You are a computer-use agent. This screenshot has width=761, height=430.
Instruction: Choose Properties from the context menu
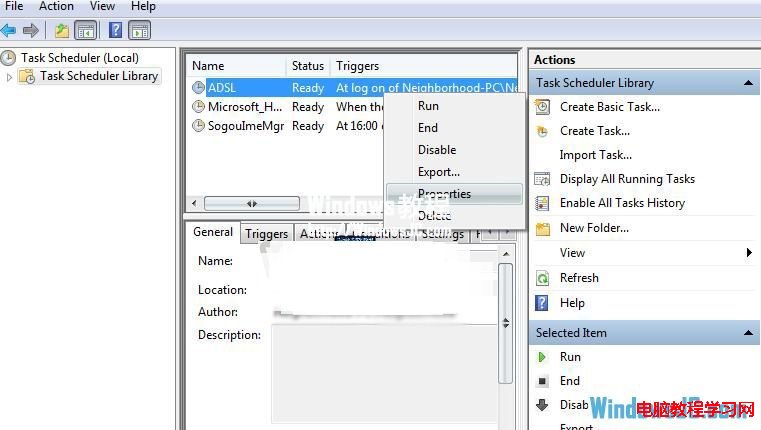tap(444, 194)
